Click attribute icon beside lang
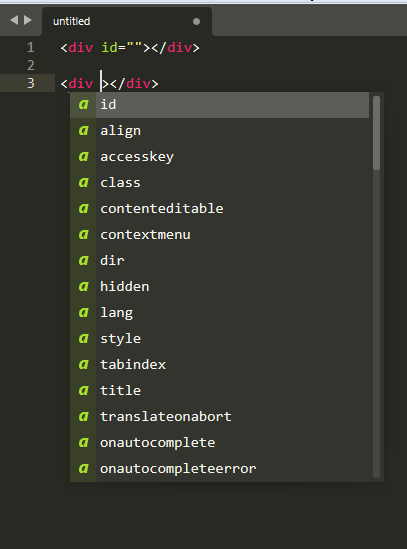The width and height of the screenshot is (407, 549). pos(83,313)
